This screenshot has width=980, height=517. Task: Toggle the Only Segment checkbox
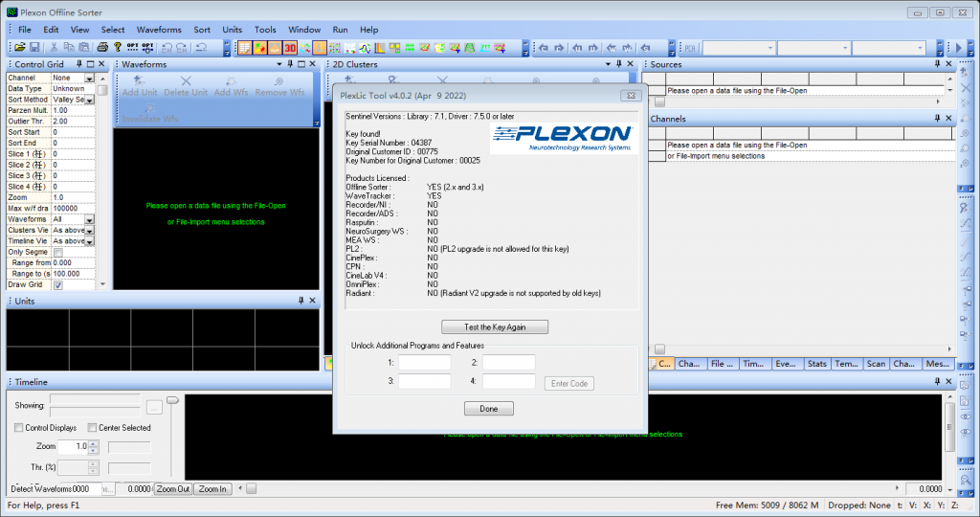(58, 253)
